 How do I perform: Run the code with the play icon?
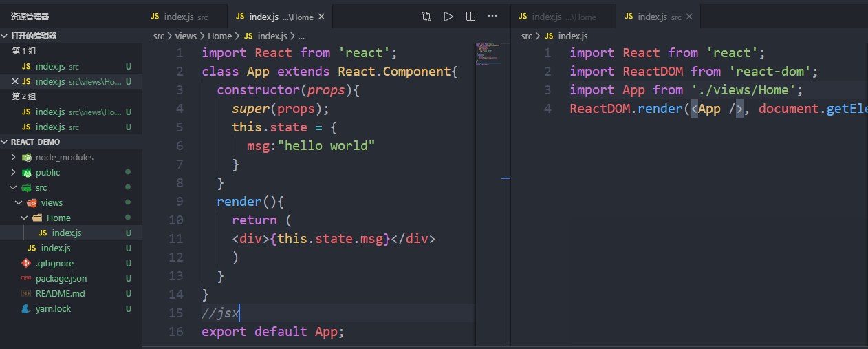(448, 16)
